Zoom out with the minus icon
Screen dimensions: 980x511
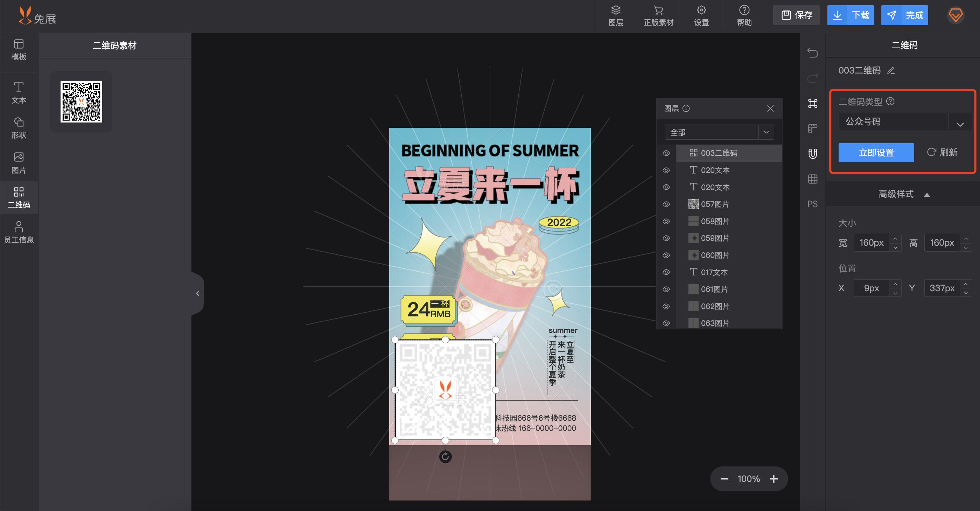coord(724,479)
